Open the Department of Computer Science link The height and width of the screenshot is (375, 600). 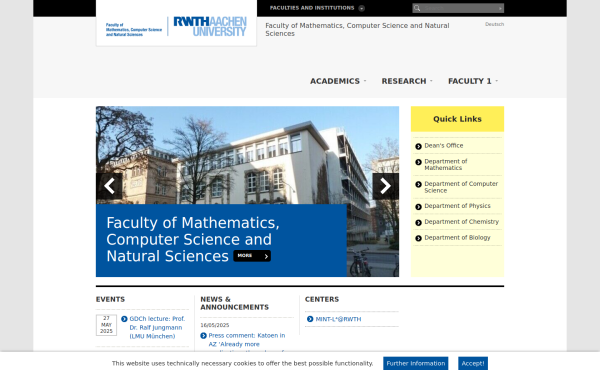(x=461, y=187)
